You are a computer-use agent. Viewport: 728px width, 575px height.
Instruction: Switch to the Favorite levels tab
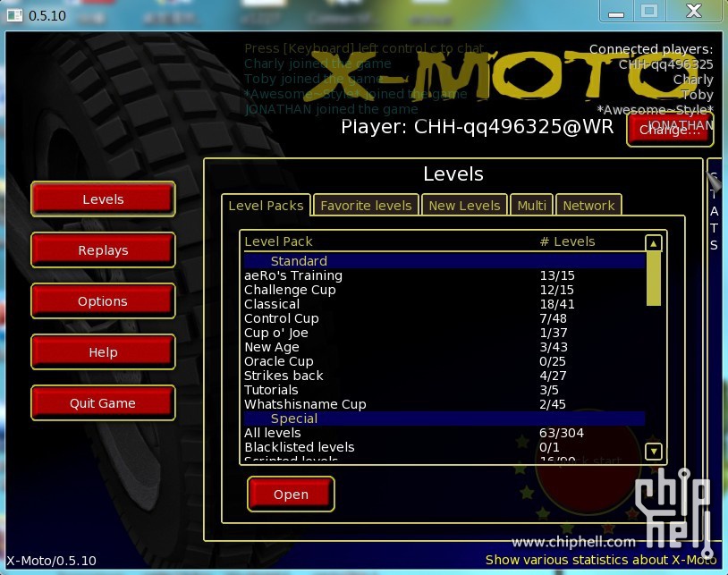[367, 205]
